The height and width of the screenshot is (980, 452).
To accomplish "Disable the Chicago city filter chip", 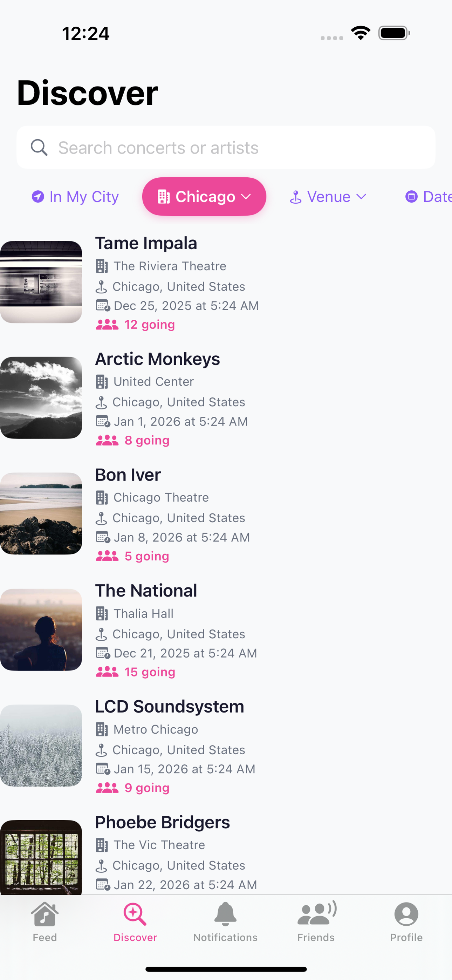I will [204, 197].
